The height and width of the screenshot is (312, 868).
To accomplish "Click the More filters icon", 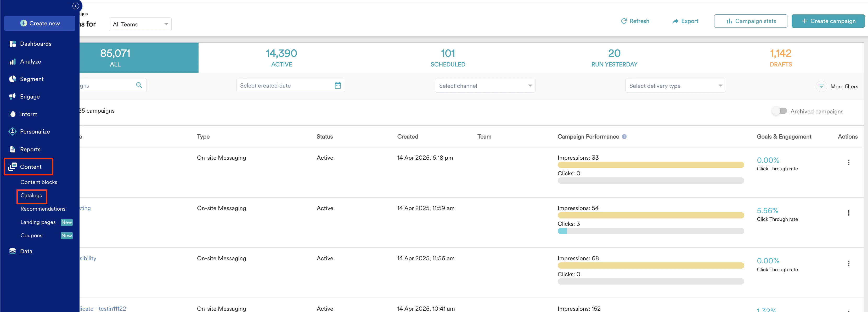I will pyautogui.click(x=821, y=86).
